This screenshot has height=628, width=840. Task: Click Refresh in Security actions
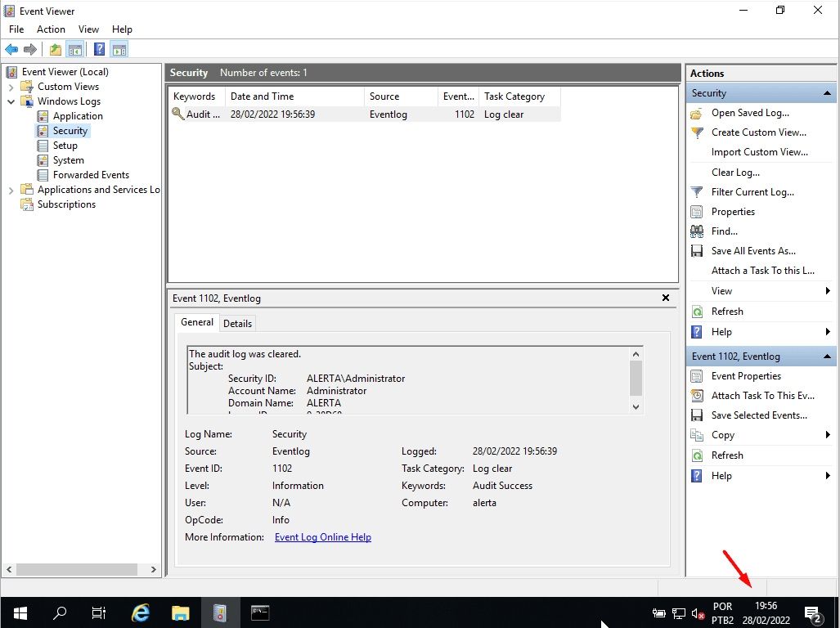pyautogui.click(x=727, y=311)
